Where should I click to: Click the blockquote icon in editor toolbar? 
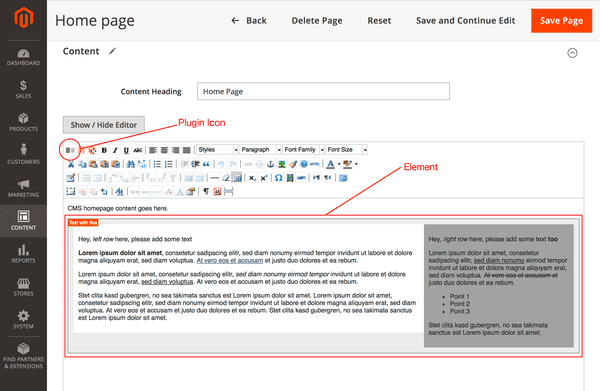pyautogui.click(x=206, y=164)
